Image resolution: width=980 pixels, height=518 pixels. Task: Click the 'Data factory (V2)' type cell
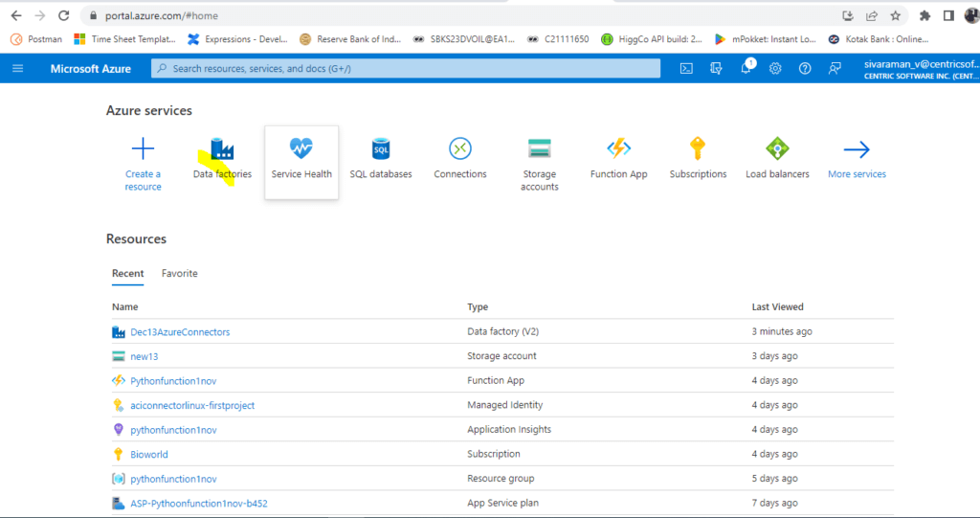(x=502, y=331)
